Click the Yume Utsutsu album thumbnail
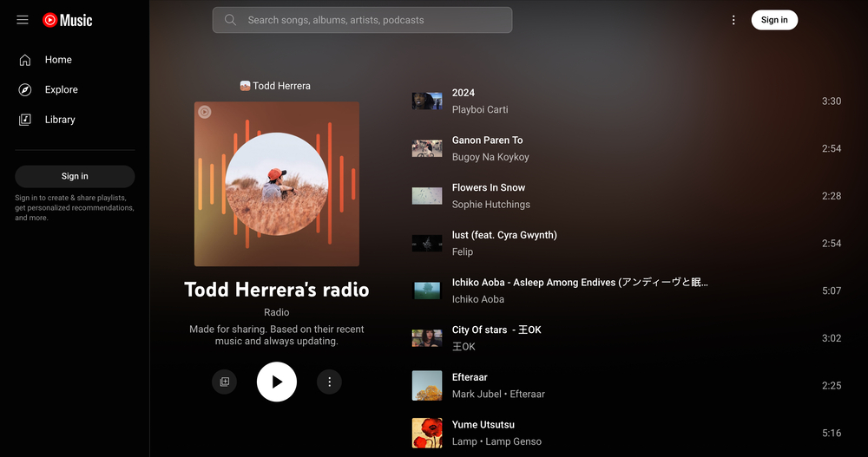Screen dimensions: 868x457 coord(426,433)
